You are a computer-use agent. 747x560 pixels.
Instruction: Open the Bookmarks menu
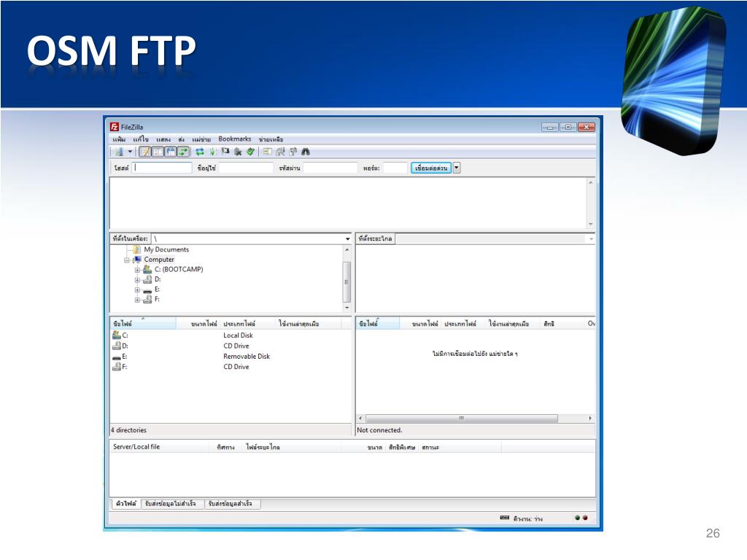point(235,139)
